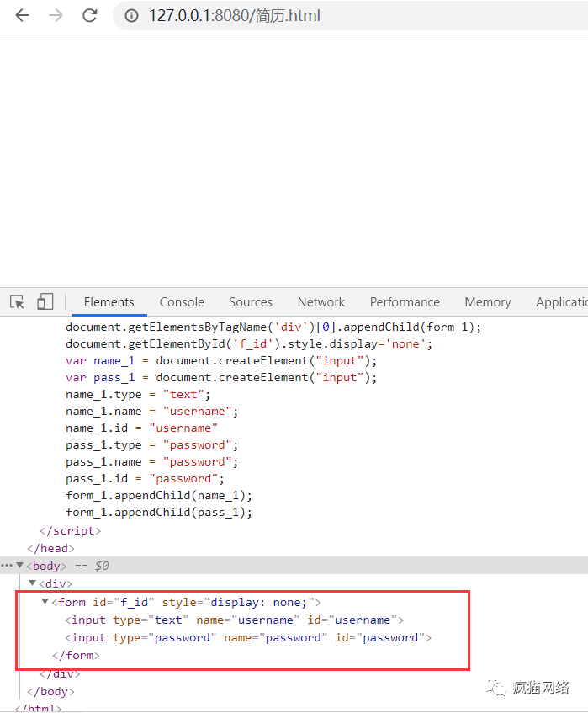
Task: Click the getElementById('f_id') style.display line
Action: point(249,343)
